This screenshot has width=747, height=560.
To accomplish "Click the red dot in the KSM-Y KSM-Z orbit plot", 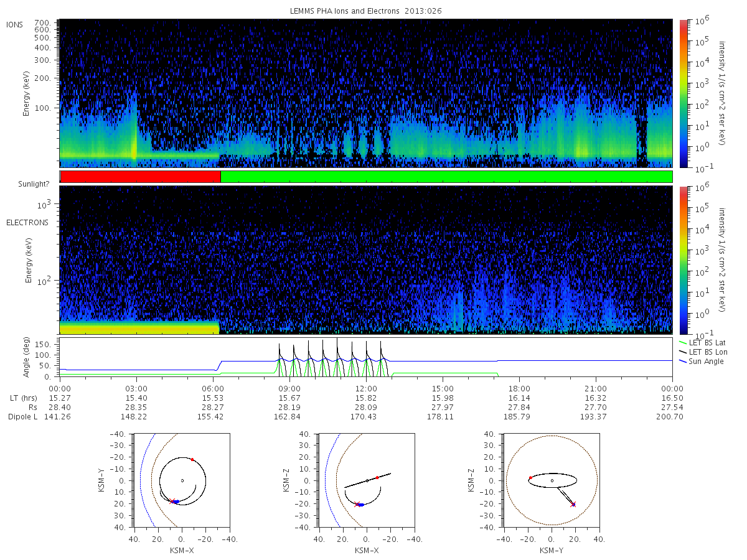I will 530,477.
